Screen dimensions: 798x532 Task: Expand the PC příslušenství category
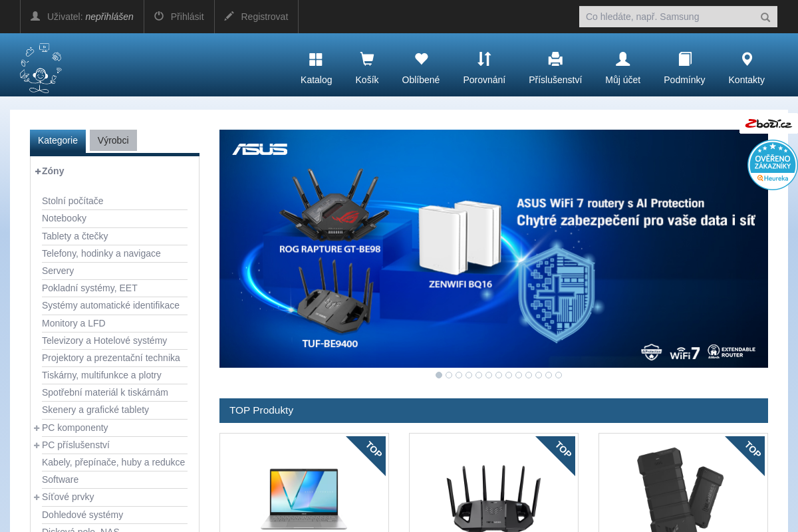click(37, 445)
